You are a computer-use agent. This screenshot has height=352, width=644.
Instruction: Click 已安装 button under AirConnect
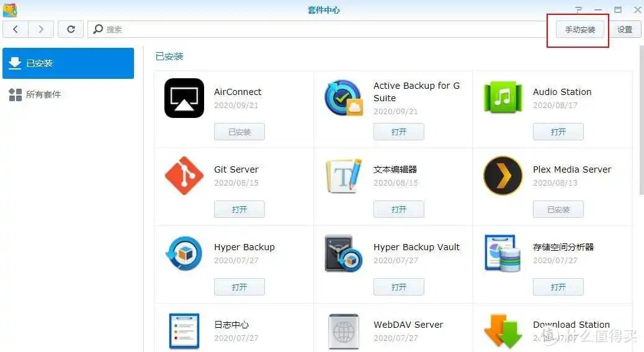[239, 132]
